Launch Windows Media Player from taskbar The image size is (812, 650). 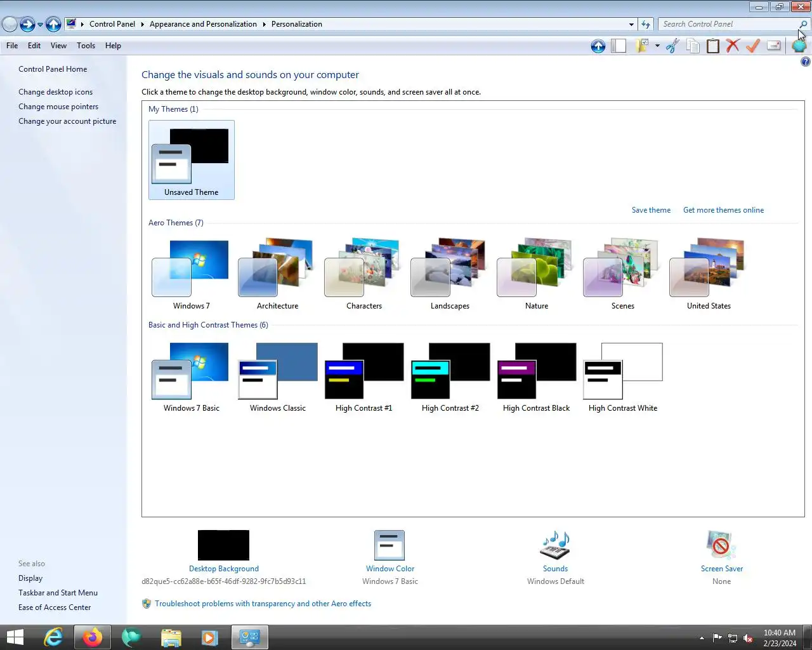pos(209,637)
